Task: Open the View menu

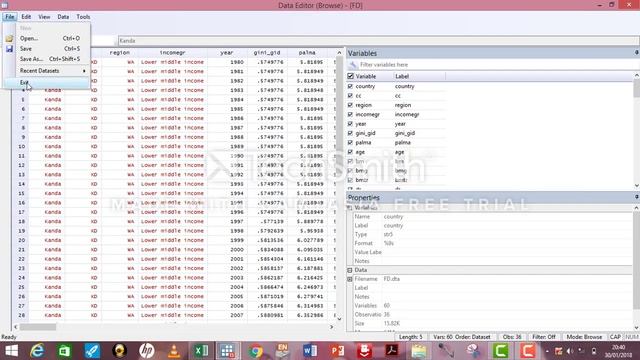Action: click(x=44, y=17)
